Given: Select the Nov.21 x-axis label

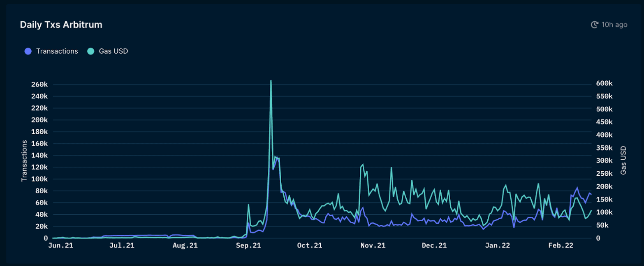Looking at the screenshot, I should (x=373, y=246).
